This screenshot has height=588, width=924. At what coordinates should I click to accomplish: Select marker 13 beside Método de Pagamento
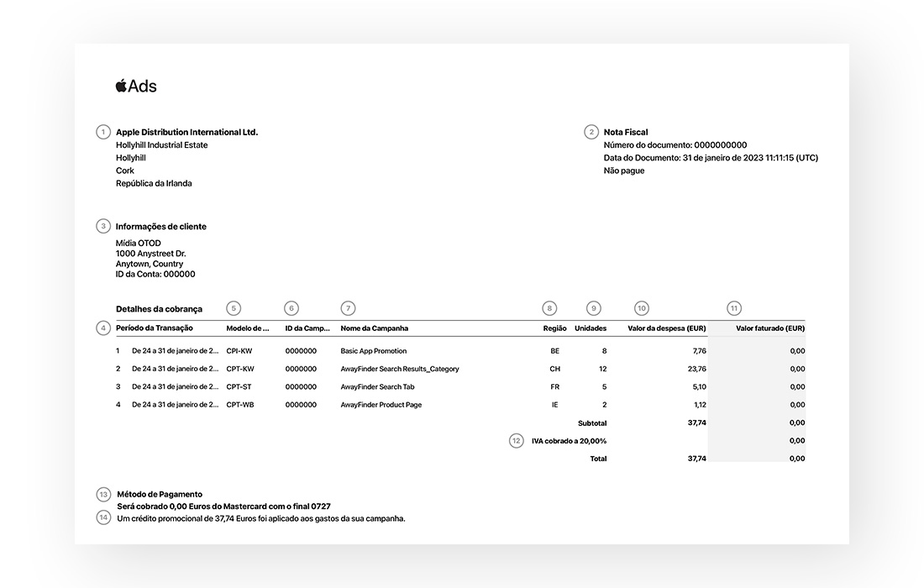[103, 494]
